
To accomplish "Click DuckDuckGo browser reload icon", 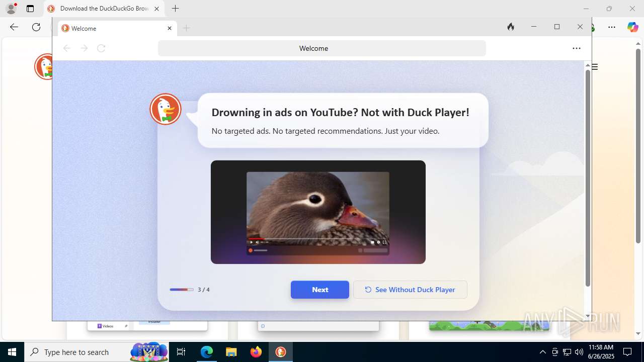I will 101,48.
